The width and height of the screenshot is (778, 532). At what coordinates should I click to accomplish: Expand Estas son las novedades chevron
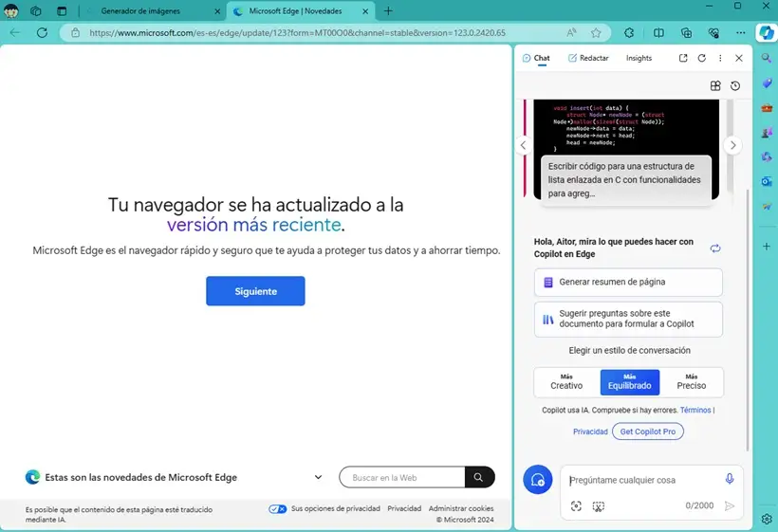[x=318, y=477]
